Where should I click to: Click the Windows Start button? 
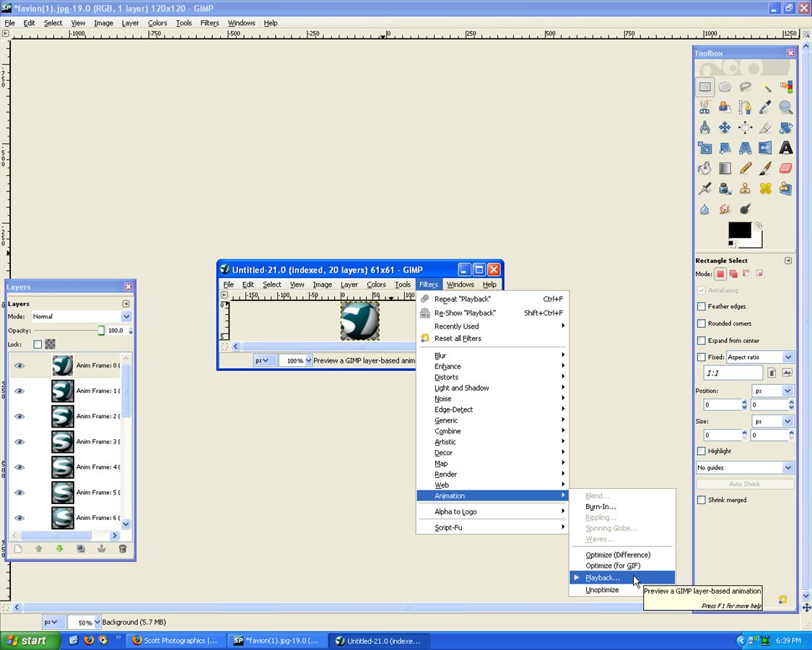(29, 641)
